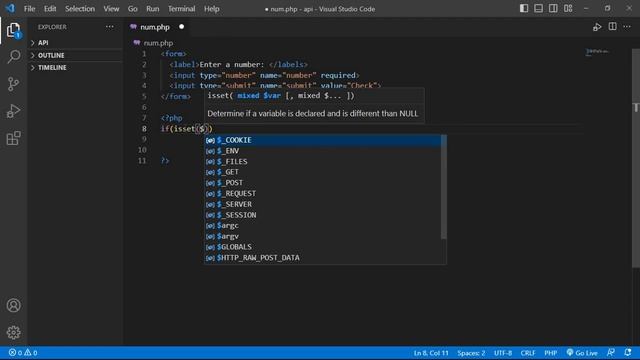Choose $argv from suggestions

point(323,236)
